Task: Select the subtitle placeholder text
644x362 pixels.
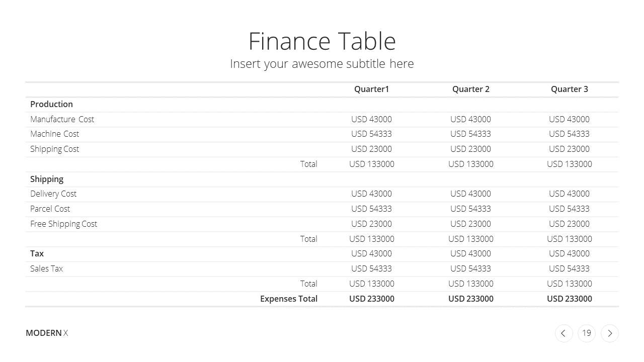Action: pos(322,64)
